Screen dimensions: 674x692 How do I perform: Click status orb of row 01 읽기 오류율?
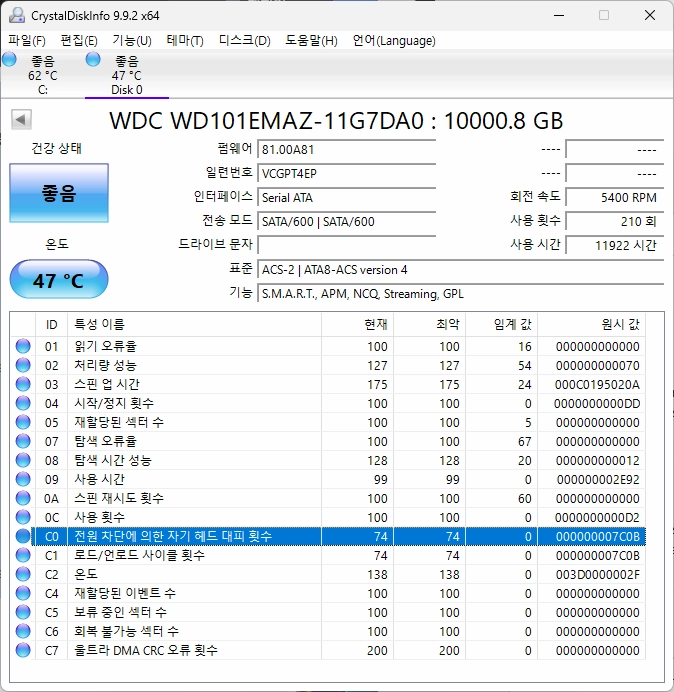(x=23, y=346)
